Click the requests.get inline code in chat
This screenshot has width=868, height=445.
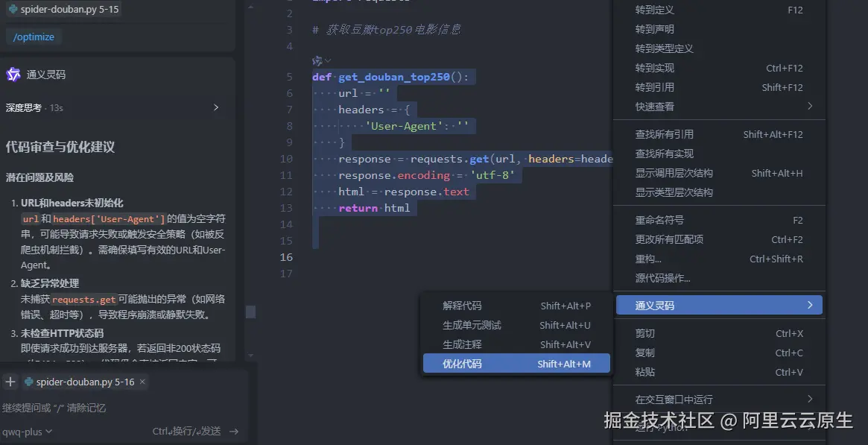pos(83,300)
